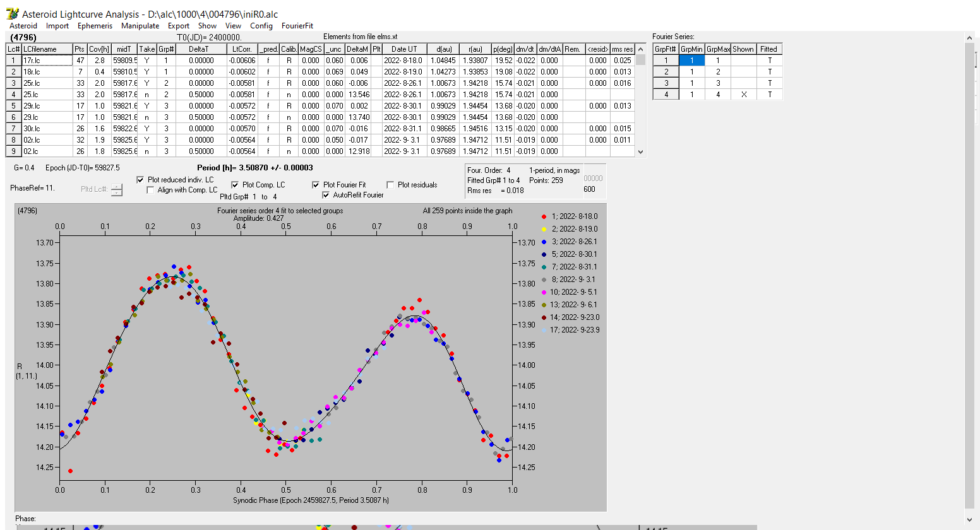This screenshot has width=980, height=530.
Task: Click row header number 9
Action: 13,151
